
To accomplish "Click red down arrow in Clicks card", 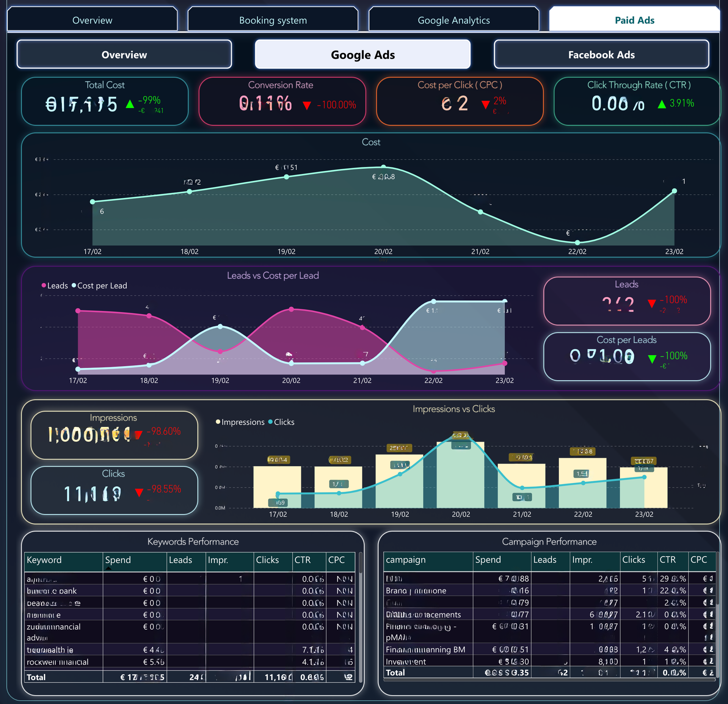I will pos(139,492).
